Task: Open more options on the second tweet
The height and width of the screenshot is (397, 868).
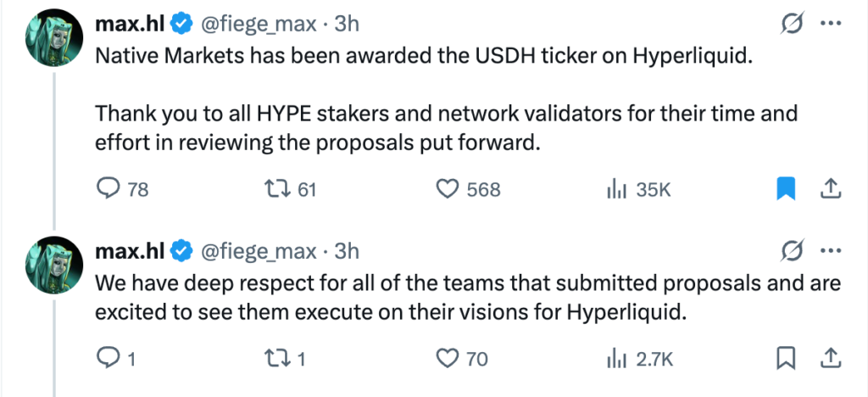Action: point(831,251)
